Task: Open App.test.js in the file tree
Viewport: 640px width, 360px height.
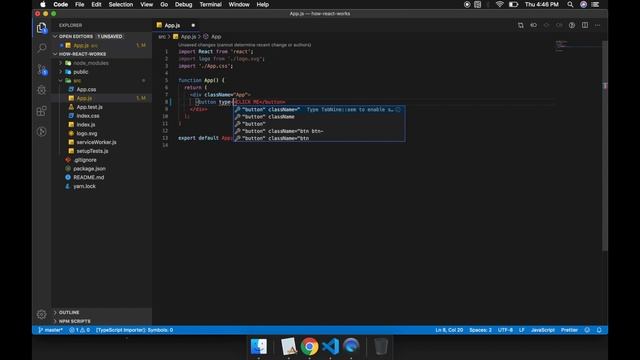Action: (x=89, y=107)
